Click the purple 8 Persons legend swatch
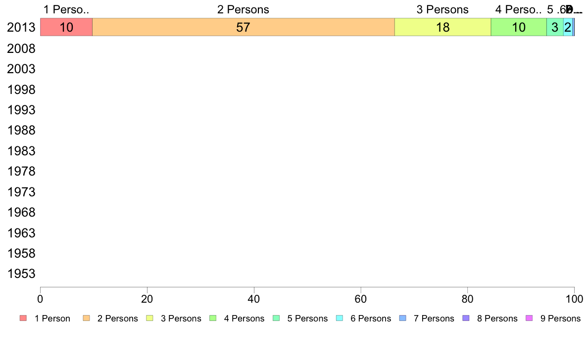This screenshot has height=364, width=588. (466, 318)
